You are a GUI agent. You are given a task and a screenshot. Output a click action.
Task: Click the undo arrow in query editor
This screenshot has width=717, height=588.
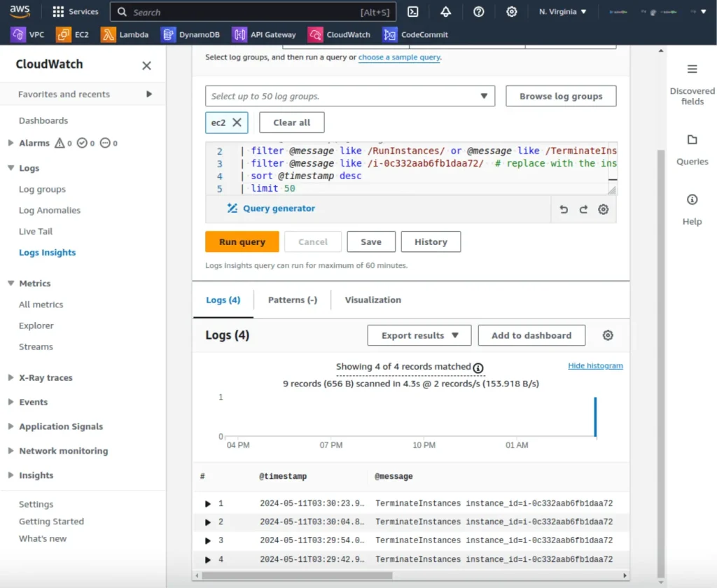pyautogui.click(x=564, y=209)
